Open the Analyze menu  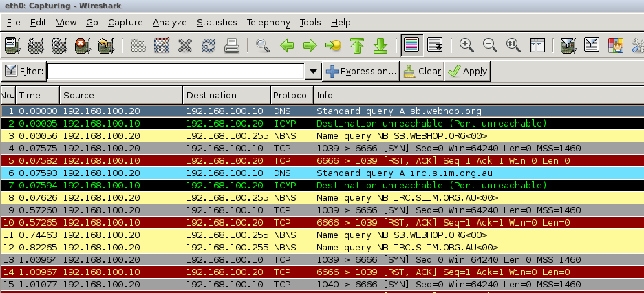[x=170, y=22]
